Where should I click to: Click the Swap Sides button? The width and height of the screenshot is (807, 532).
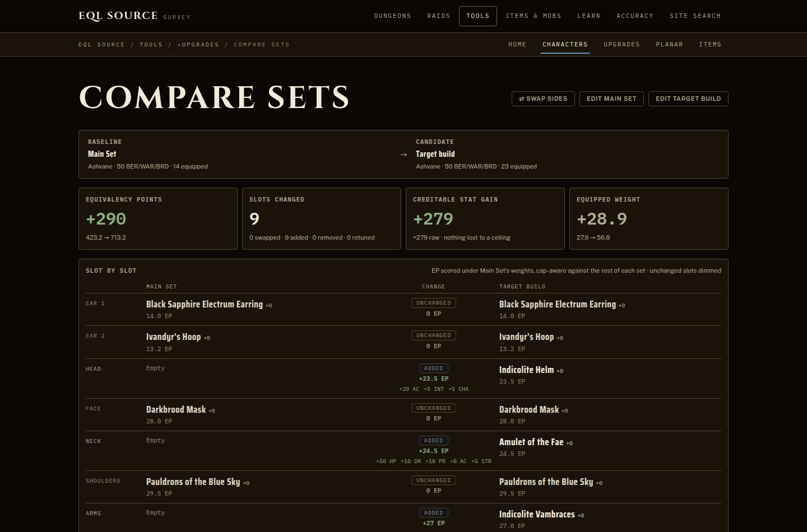(543, 99)
